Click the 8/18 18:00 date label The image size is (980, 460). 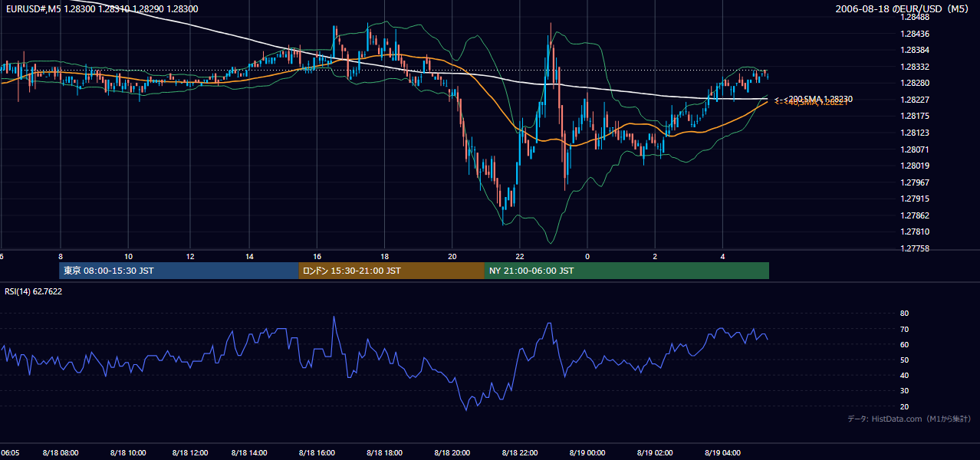coord(386,453)
